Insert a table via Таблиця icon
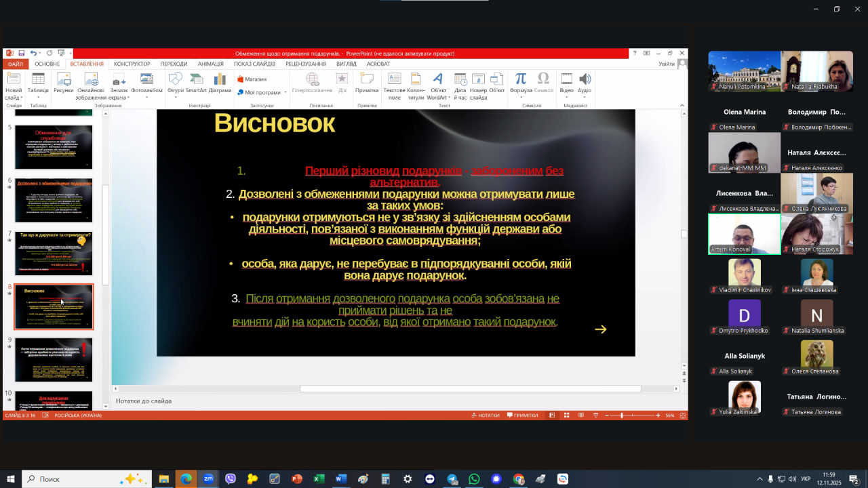 pos(38,82)
